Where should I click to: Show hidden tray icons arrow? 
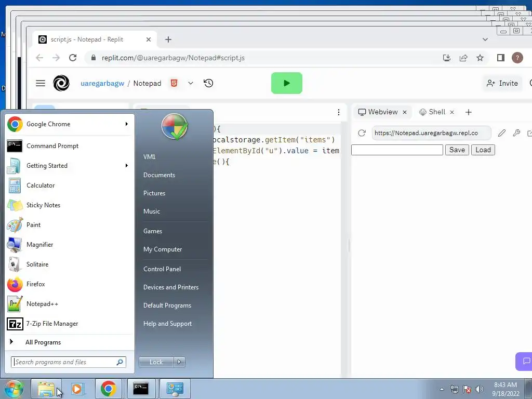click(442, 389)
